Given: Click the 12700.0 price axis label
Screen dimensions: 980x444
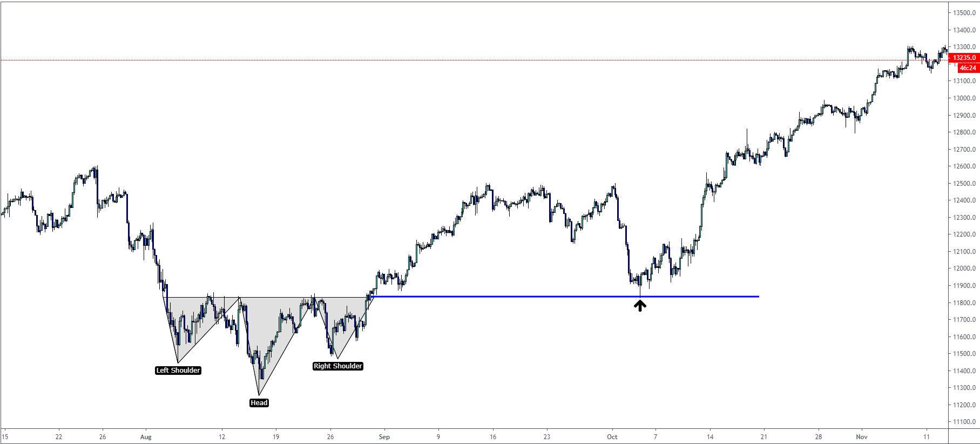Looking at the screenshot, I should [x=964, y=150].
